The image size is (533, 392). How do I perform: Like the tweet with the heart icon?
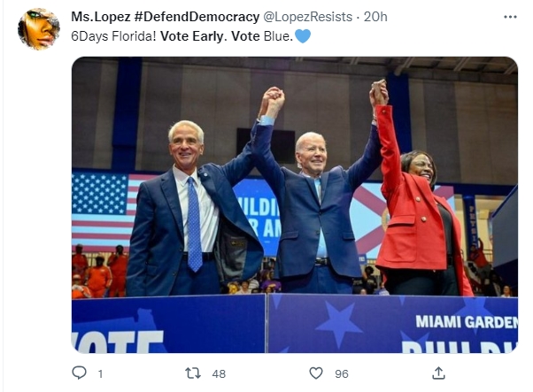(316, 373)
